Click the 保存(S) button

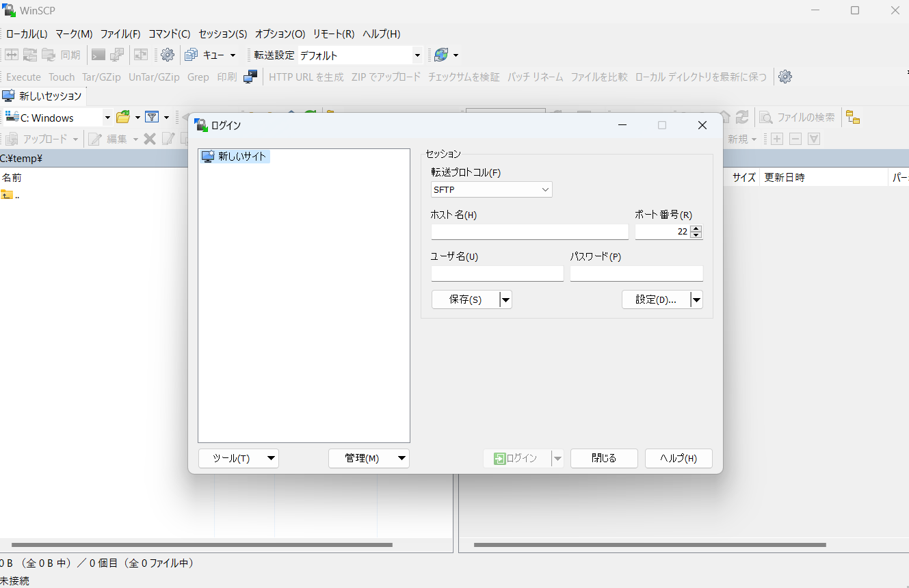point(466,299)
